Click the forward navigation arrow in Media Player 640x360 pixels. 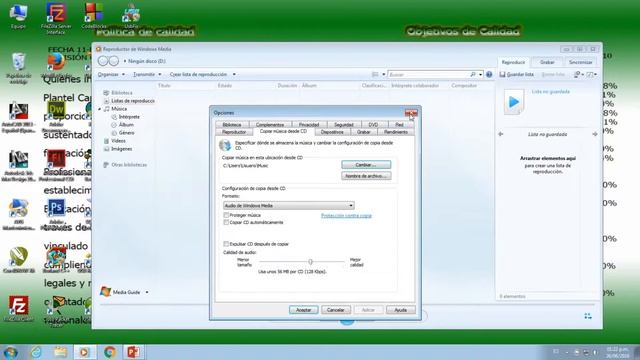(x=114, y=61)
